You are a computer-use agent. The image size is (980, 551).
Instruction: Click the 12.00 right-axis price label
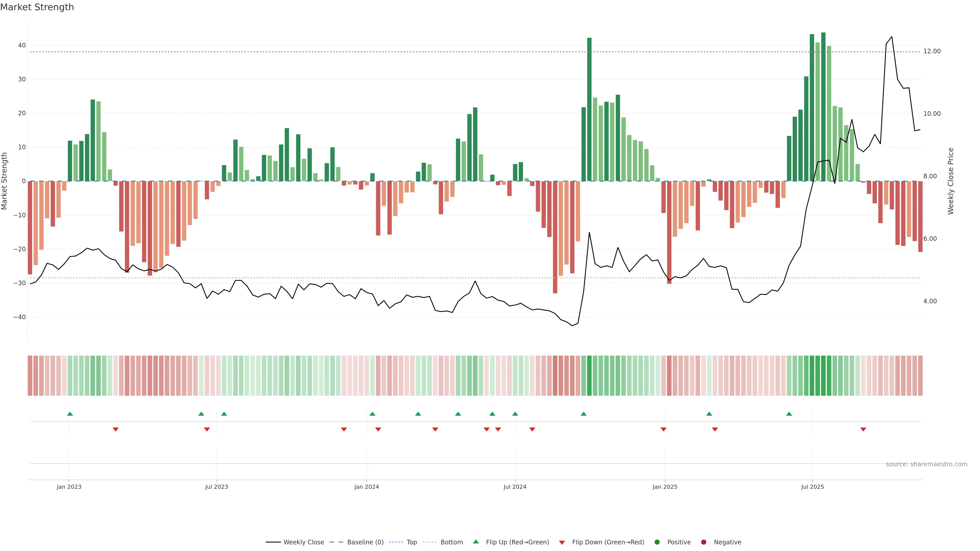(932, 51)
